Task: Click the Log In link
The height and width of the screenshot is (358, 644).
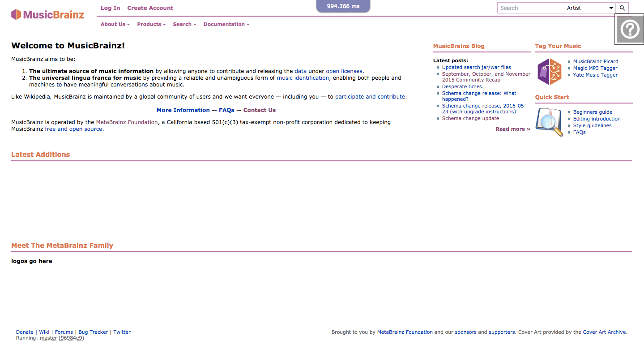Action: tap(110, 8)
